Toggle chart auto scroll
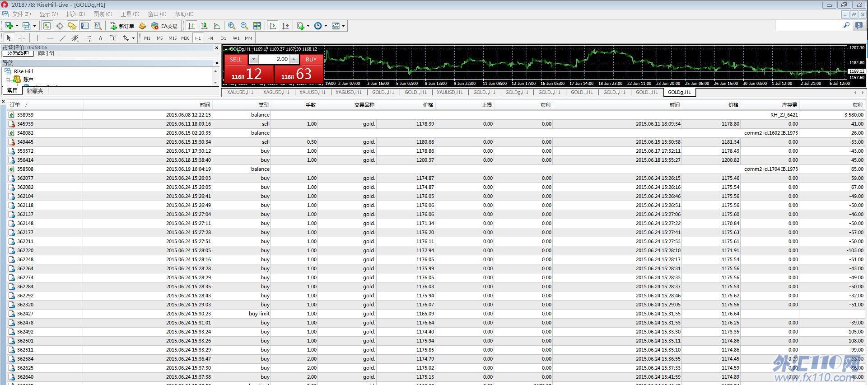This screenshot has height=385, width=868. pos(273,26)
